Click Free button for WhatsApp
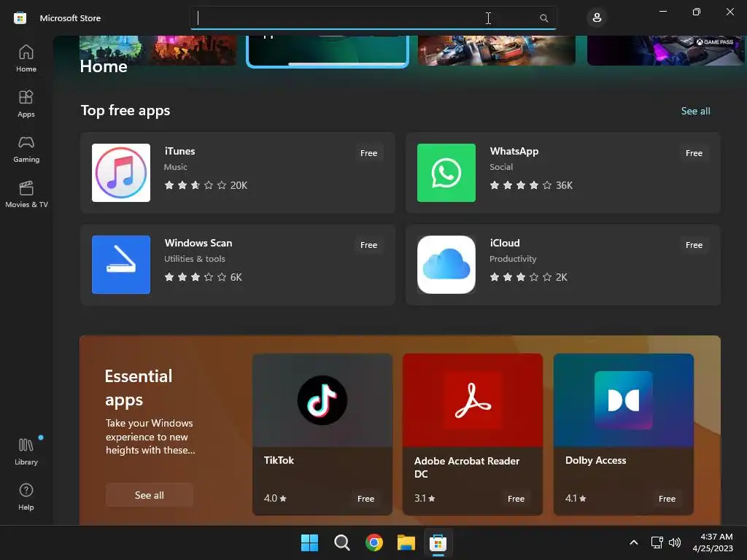The width and height of the screenshot is (747, 560). (x=694, y=153)
